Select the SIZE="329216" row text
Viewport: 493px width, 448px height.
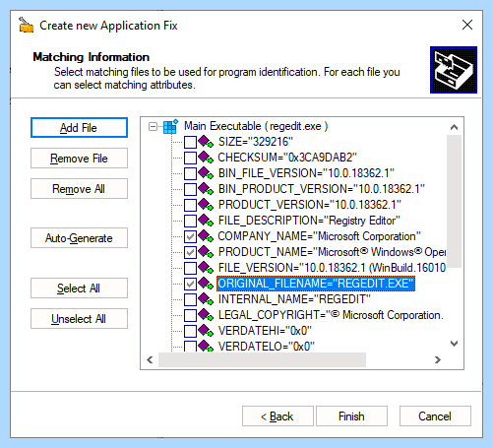point(256,142)
